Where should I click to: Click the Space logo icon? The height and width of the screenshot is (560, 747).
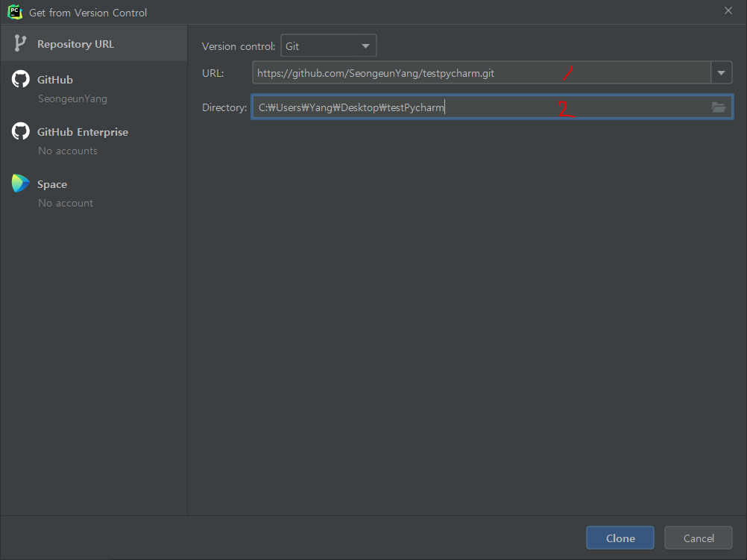tap(20, 183)
